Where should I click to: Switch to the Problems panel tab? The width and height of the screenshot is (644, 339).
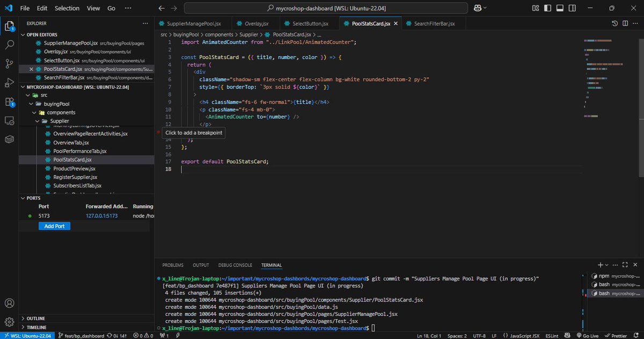pyautogui.click(x=173, y=265)
